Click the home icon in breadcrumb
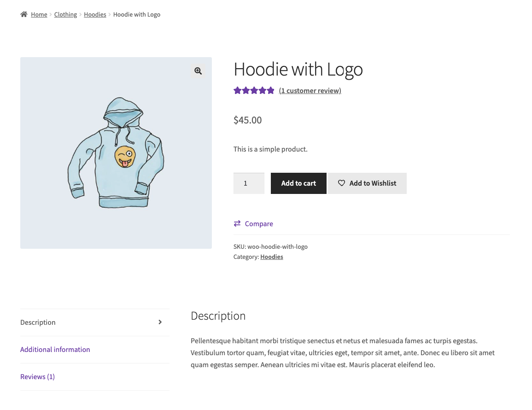 (24, 14)
